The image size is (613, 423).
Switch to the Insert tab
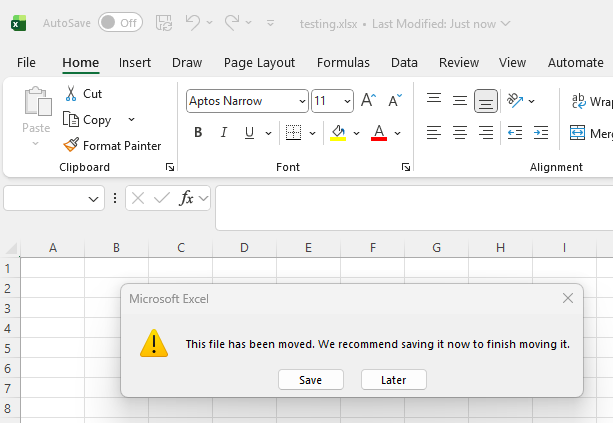coord(135,63)
